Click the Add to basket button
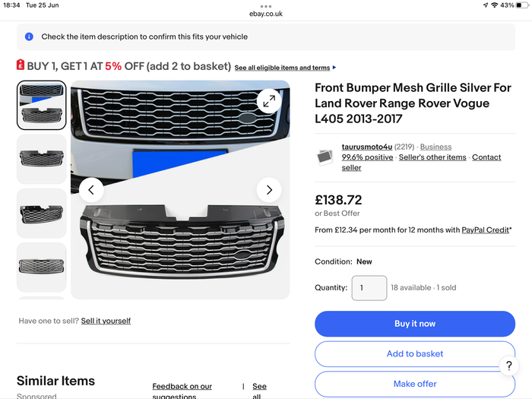 pos(415,354)
